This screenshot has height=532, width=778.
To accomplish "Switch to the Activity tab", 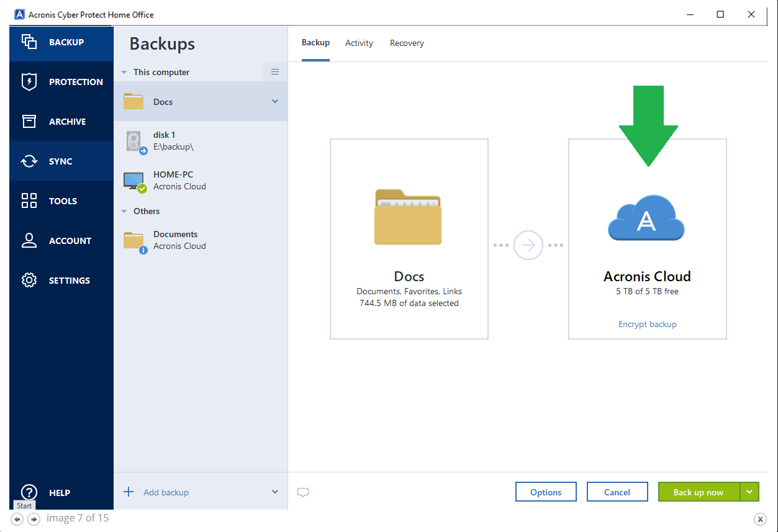I will coord(359,43).
